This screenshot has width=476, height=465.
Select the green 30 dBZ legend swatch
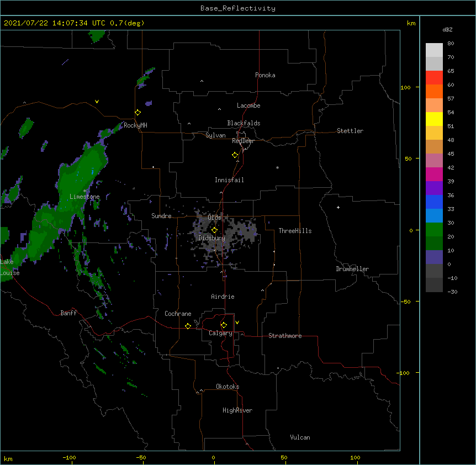click(x=434, y=230)
